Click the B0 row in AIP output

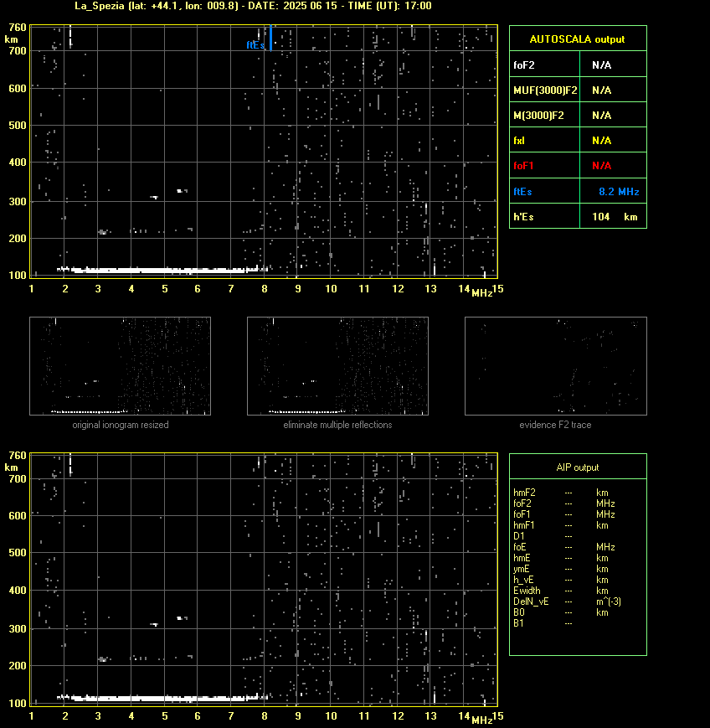(561, 612)
